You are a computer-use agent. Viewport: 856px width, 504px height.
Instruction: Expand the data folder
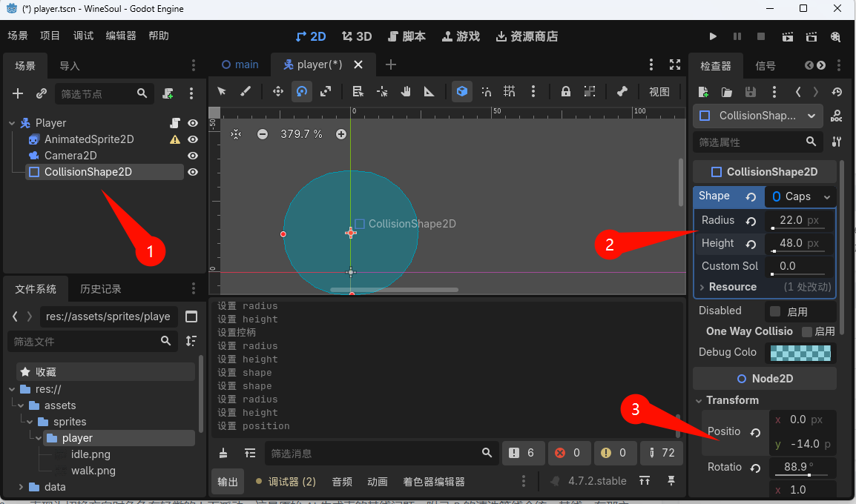coord(21,486)
